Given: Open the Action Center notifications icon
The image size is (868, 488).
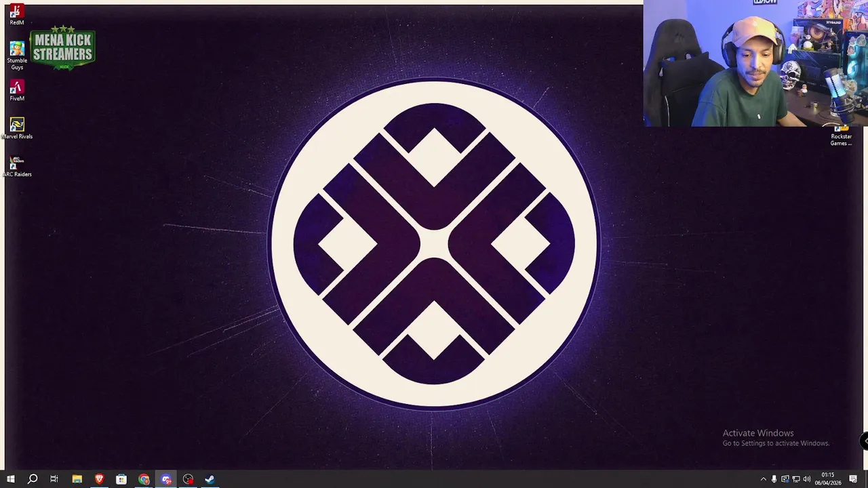Looking at the screenshot, I should (853, 479).
